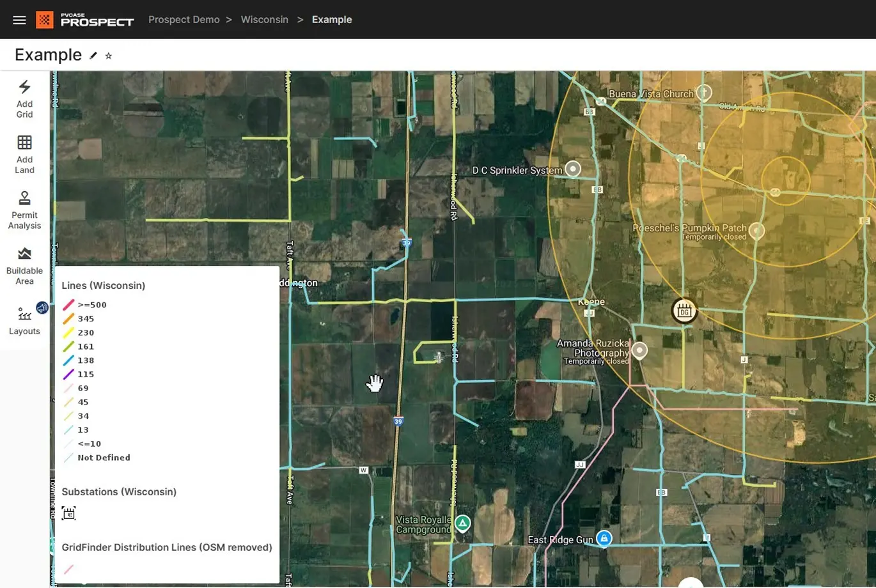
Task: Navigate to Wisconsin via the breadcrumb
Action: (x=265, y=19)
